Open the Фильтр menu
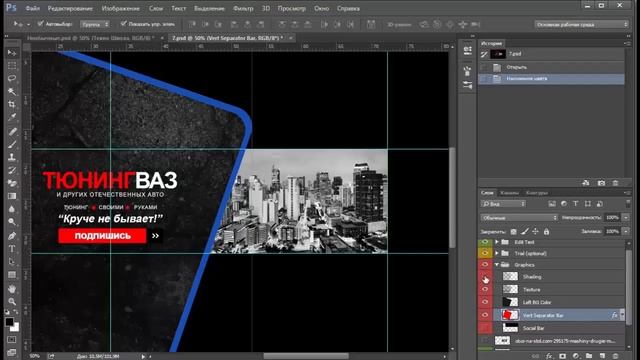The image size is (640, 360). (x=243, y=8)
